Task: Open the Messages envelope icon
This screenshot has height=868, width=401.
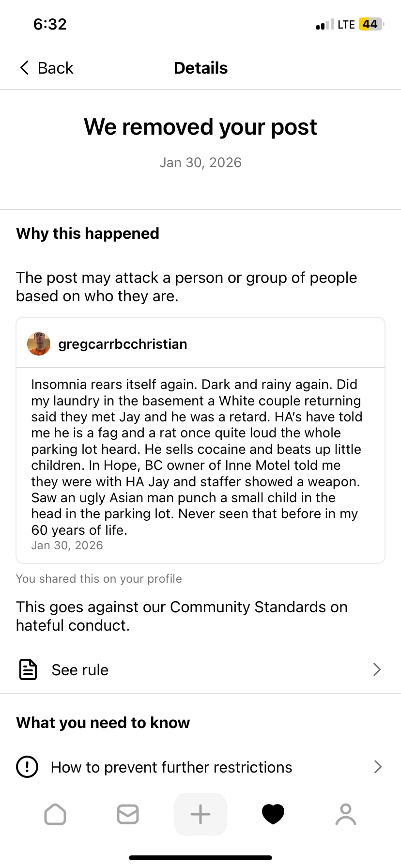Action: (128, 814)
